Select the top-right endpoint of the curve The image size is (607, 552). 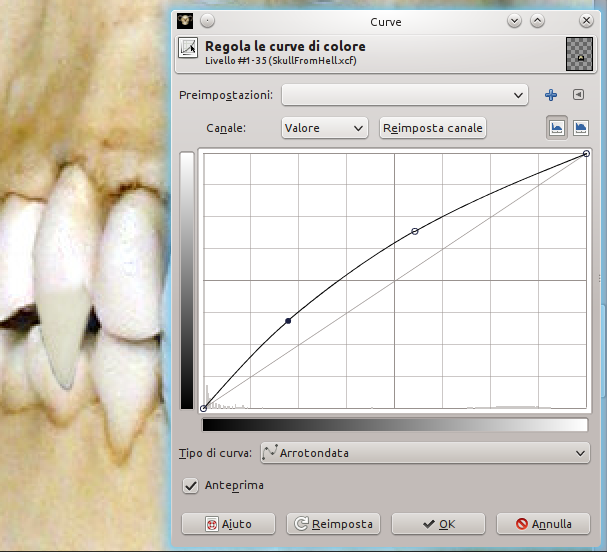pyautogui.click(x=586, y=154)
